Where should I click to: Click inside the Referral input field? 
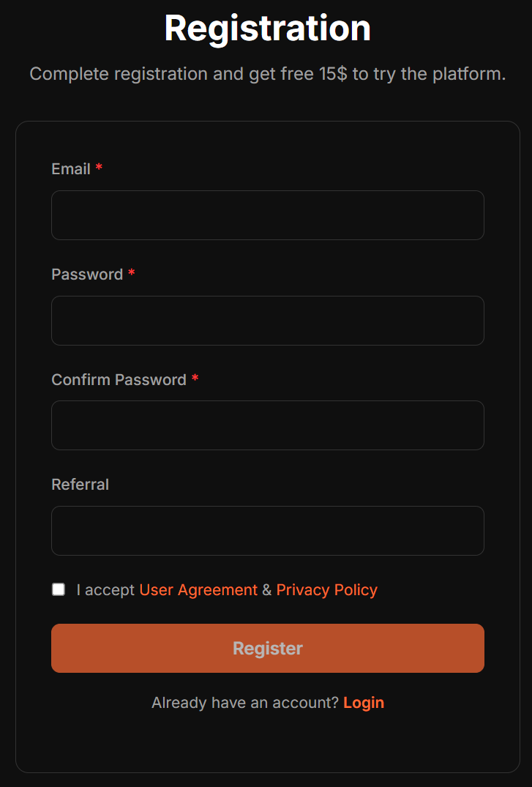coord(267,530)
